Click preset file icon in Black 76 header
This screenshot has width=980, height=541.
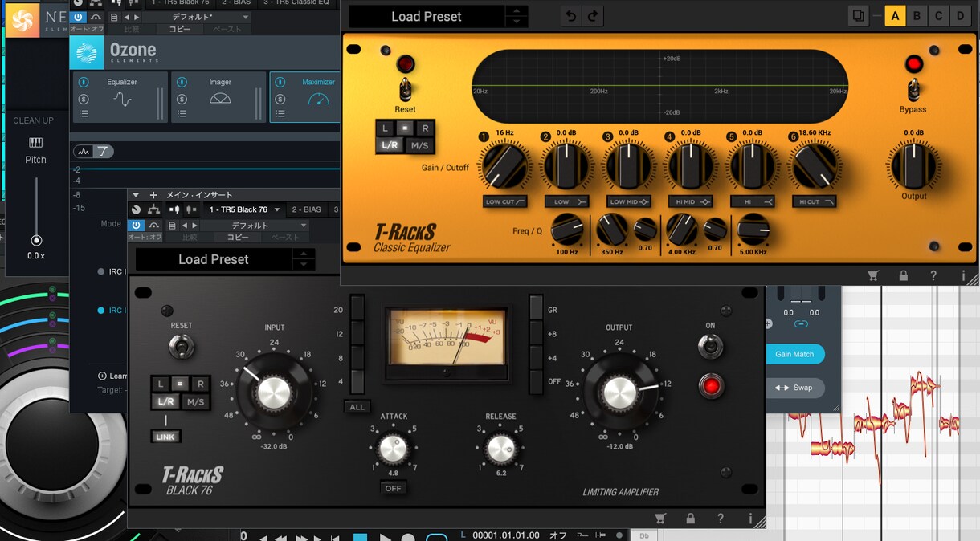pos(174,226)
